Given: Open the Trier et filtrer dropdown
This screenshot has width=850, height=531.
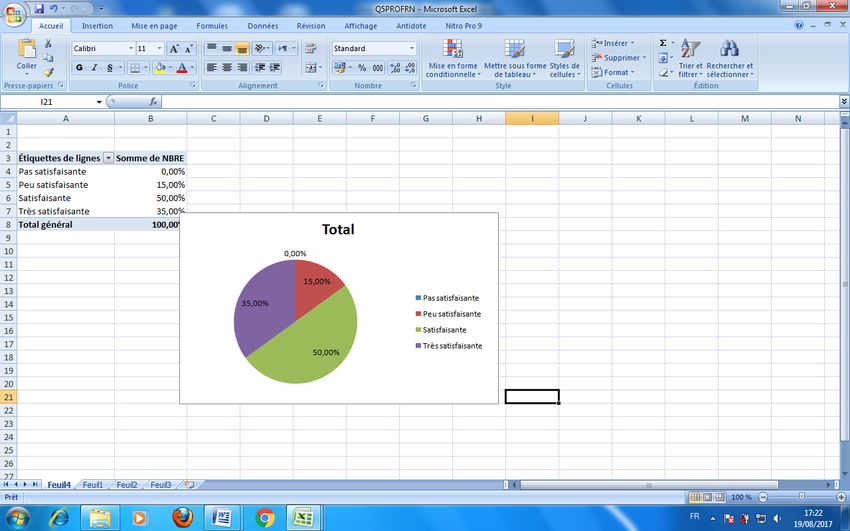Looking at the screenshot, I should coord(690,58).
